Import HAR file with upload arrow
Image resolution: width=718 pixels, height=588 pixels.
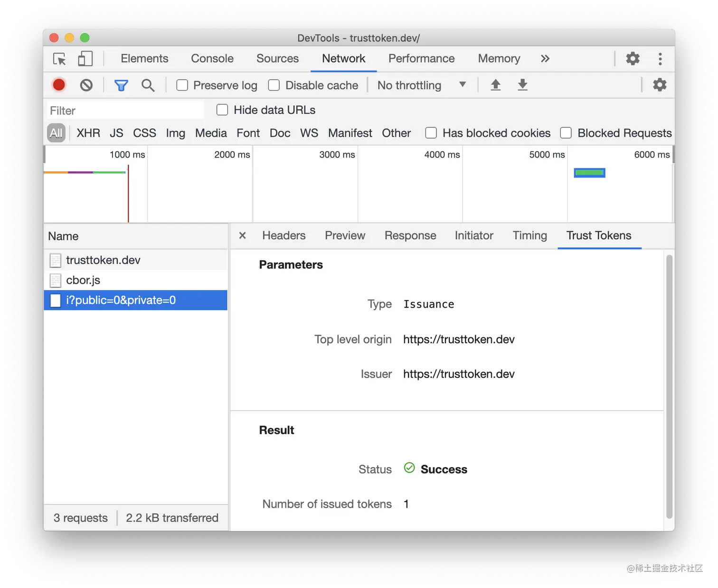[496, 85]
